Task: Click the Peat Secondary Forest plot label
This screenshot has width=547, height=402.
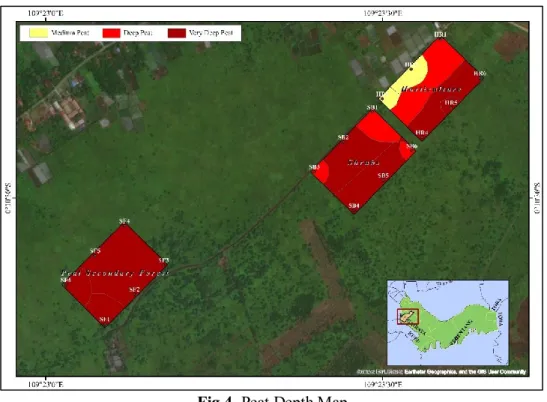Action: tap(115, 273)
